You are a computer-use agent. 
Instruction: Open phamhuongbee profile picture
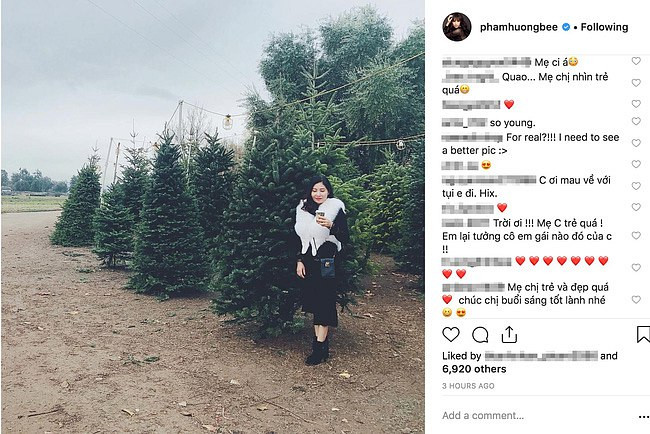point(457,27)
